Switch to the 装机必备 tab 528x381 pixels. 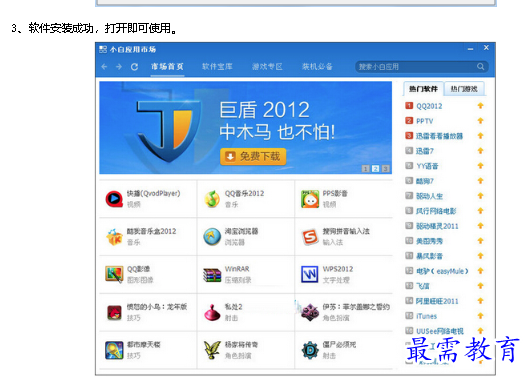[x=317, y=67]
